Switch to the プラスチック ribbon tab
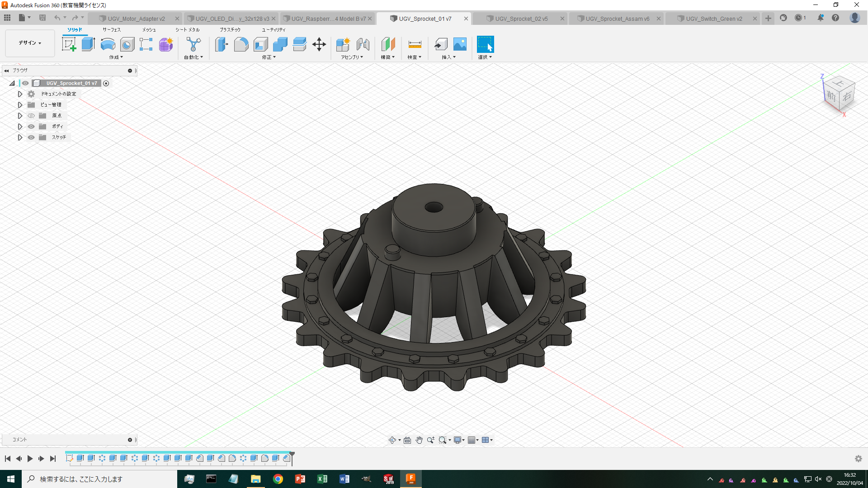The width and height of the screenshot is (868, 488). pos(230,30)
